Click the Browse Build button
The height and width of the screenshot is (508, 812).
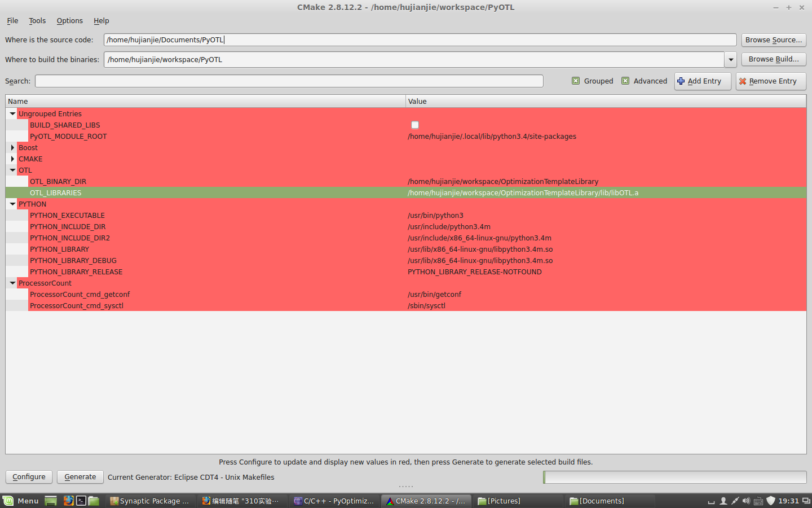pyautogui.click(x=774, y=59)
